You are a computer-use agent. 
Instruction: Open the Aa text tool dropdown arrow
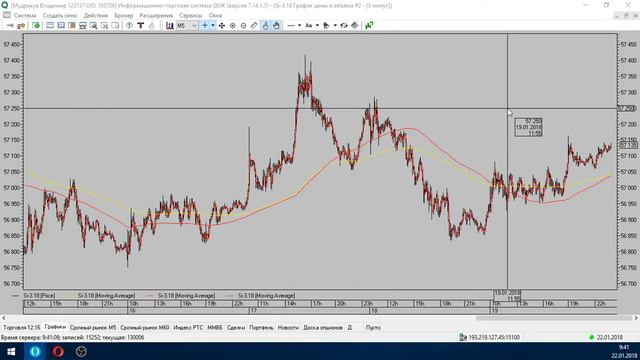coord(317,25)
